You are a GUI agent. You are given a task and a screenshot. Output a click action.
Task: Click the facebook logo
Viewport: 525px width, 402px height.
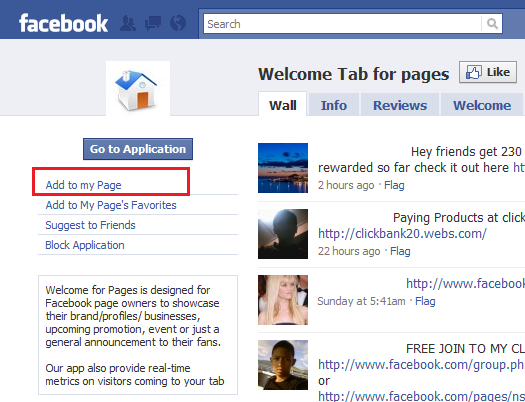[64, 23]
